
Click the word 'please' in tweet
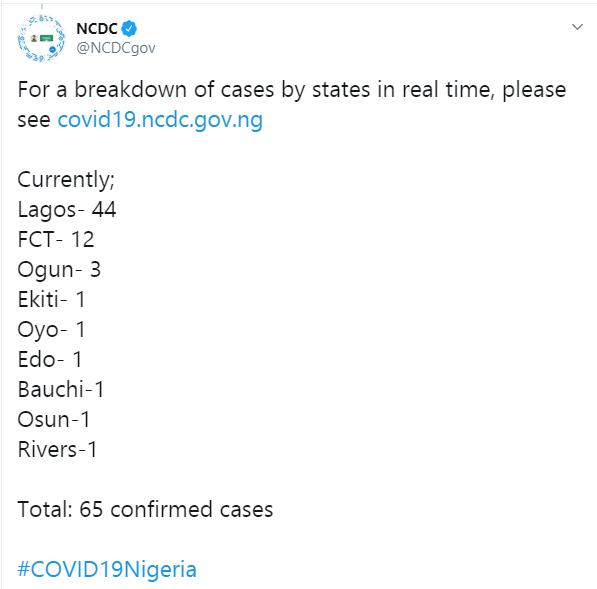[x=534, y=91]
